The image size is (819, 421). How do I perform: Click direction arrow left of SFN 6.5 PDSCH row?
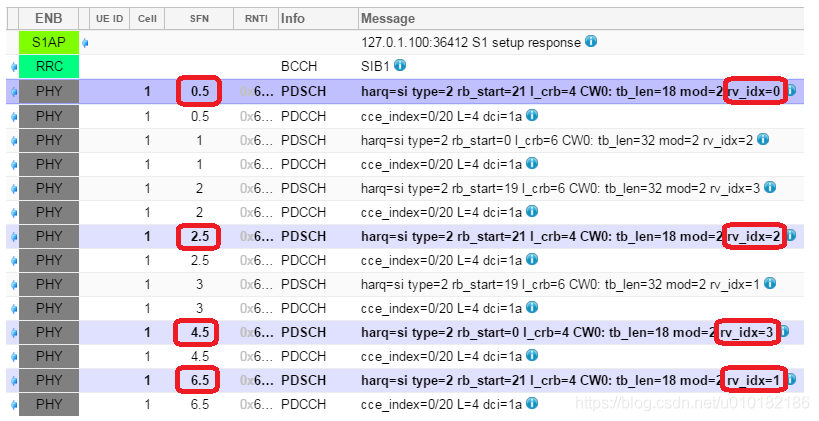(x=14, y=381)
